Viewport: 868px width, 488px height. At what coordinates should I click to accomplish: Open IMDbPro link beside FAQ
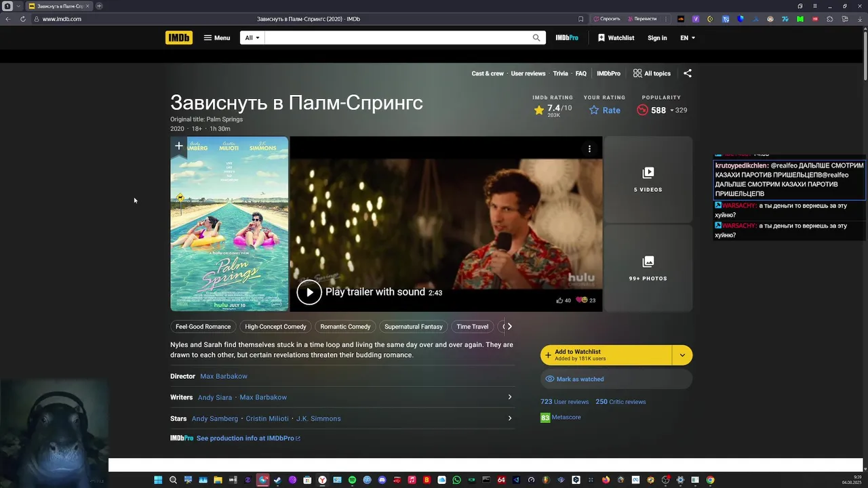(x=608, y=73)
